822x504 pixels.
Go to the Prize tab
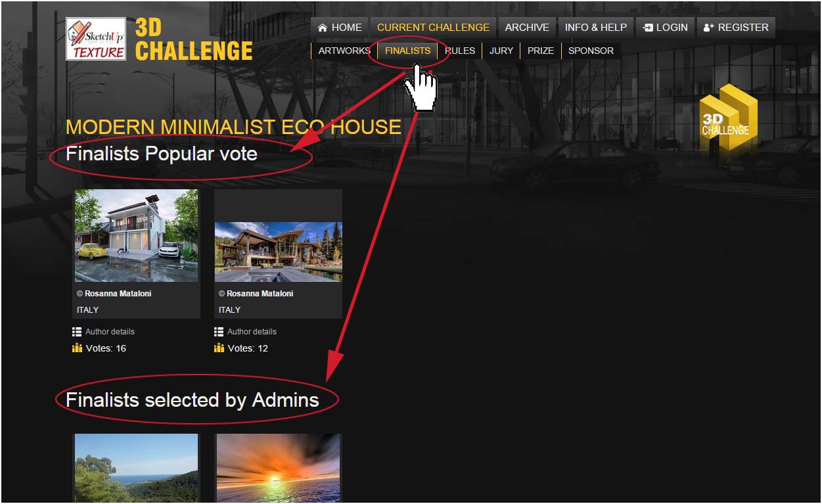click(x=541, y=51)
